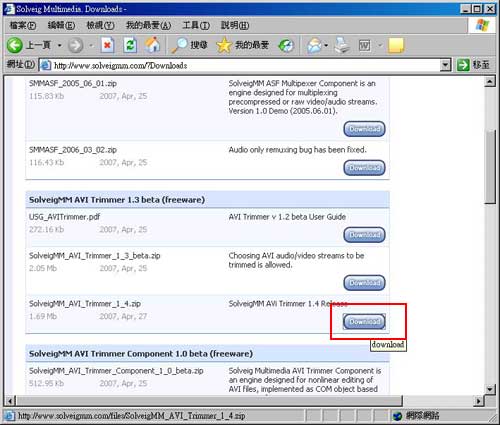The width and height of the screenshot is (500, 425).
Task: Click the 2.05 Mb file size text
Action: 43,268
